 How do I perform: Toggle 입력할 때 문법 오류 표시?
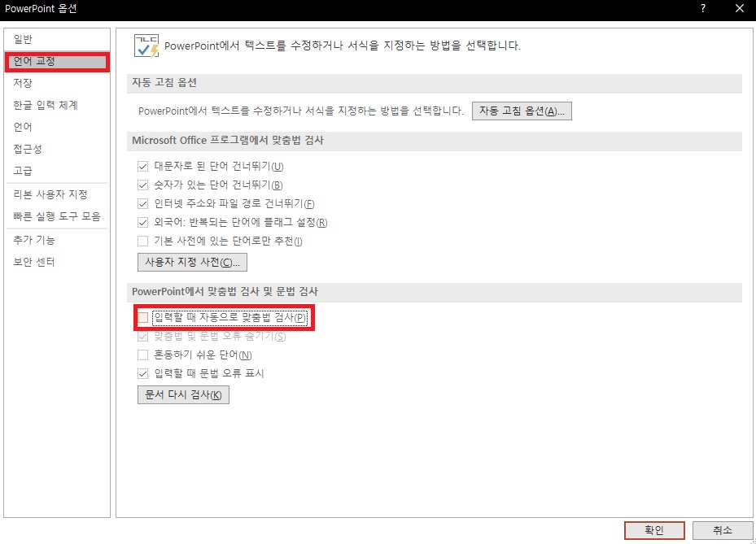click(142, 373)
